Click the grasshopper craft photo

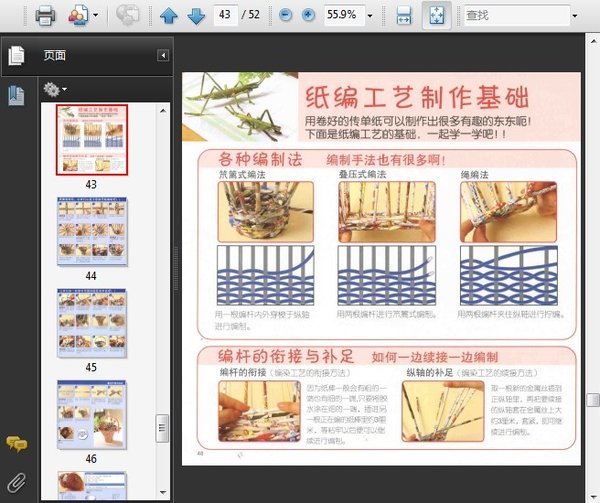coord(240,107)
